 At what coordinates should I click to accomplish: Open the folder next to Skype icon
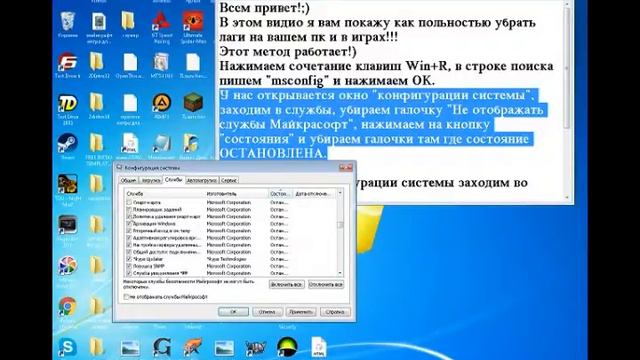97,347
